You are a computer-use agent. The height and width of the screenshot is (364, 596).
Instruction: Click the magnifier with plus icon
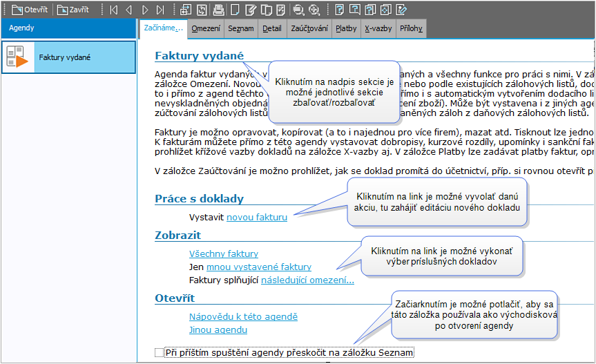pyautogui.click(x=314, y=10)
